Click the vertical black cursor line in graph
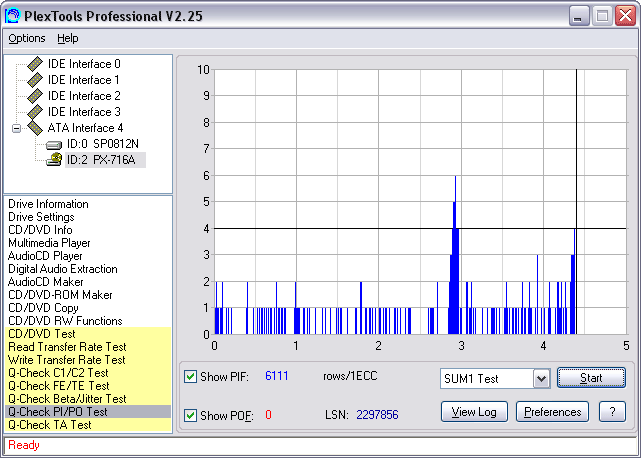This screenshot has width=641, height=458. point(576,201)
